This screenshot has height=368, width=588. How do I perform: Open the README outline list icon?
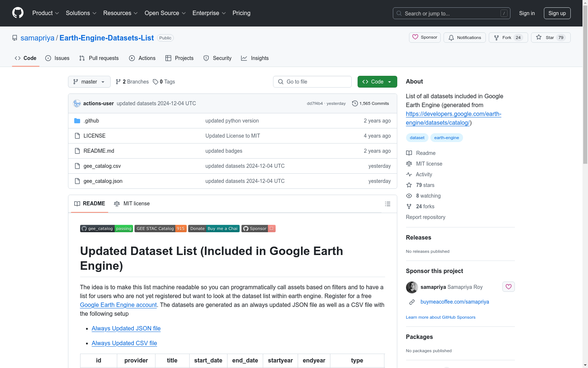click(387, 204)
